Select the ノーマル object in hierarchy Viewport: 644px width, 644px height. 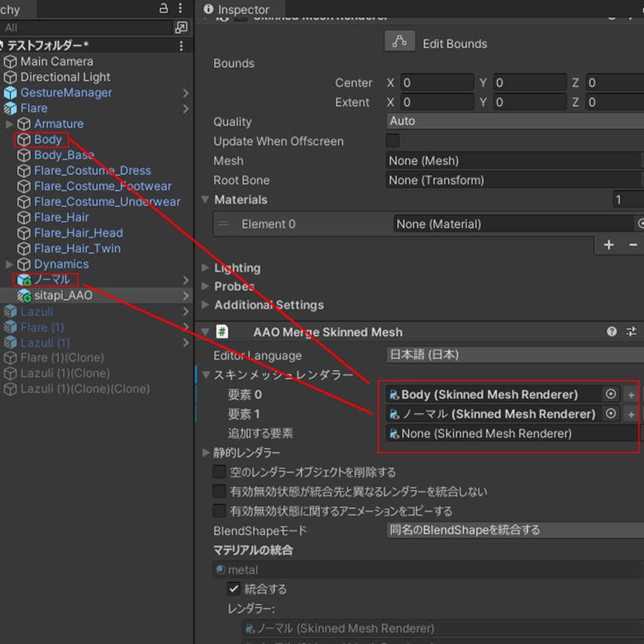(x=52, y=280)
